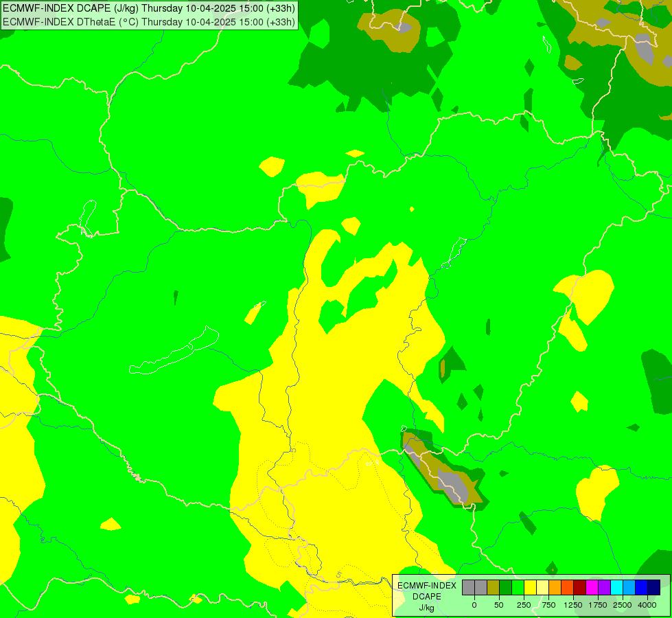Click the long white lake outline on map

click(174, 351)
